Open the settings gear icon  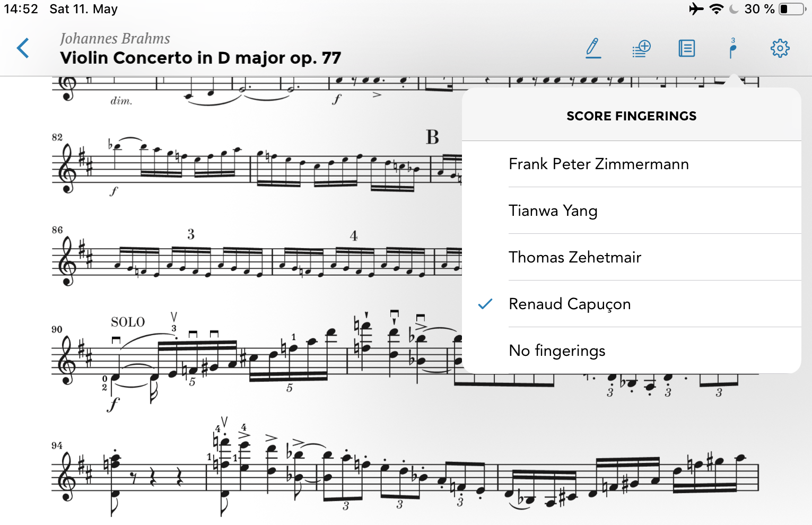coord(780,48)
